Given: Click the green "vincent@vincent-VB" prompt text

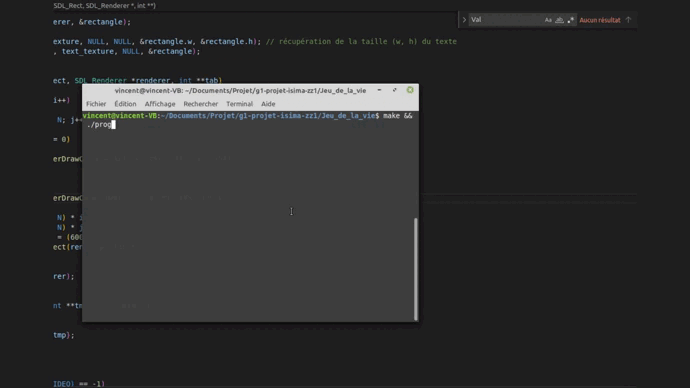Looking at the screenshot, I should (x=120, y=116).
